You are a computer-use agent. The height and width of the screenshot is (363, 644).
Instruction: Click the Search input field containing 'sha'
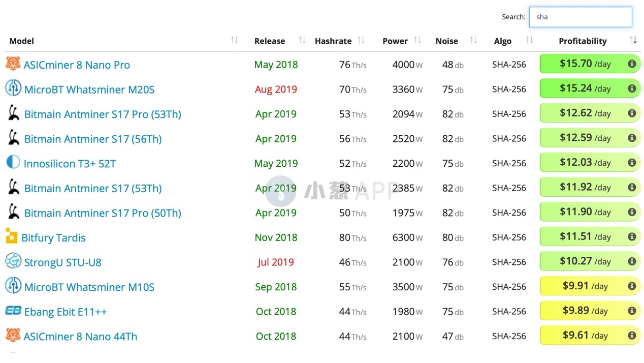[x=581, y=17]
